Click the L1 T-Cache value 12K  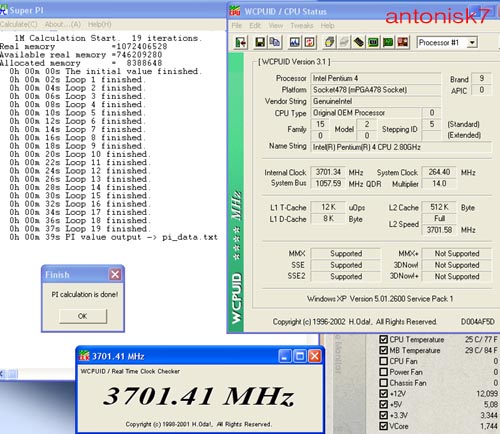pos(328,207)
